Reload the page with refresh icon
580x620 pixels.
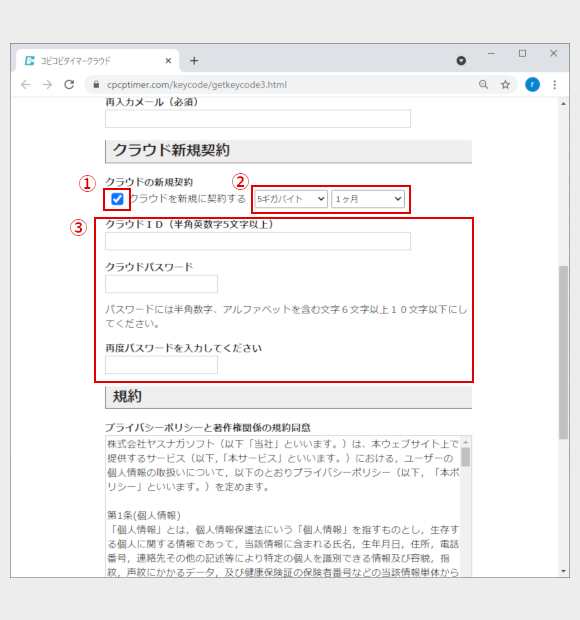(70, 85)
